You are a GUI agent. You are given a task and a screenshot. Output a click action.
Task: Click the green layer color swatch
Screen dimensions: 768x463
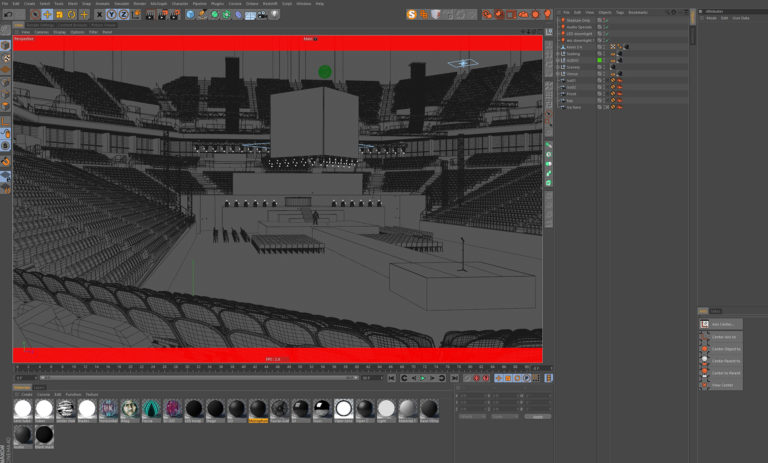tap(599, 60)
